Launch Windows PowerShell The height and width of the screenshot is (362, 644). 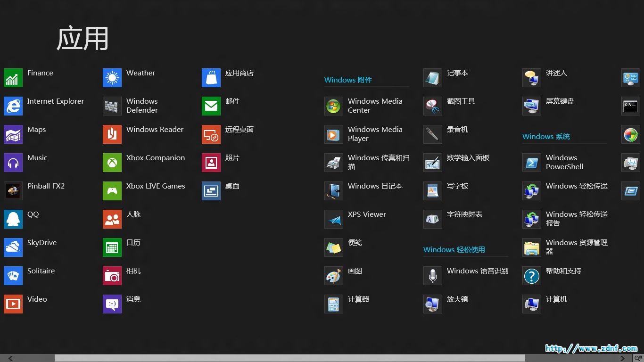click(x=532, y=163)
